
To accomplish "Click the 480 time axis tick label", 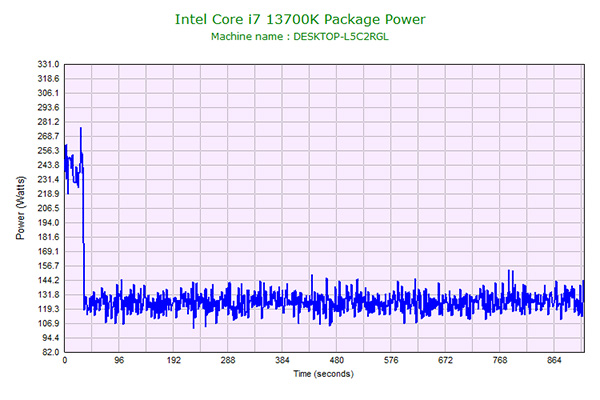I will pos(337,360).
